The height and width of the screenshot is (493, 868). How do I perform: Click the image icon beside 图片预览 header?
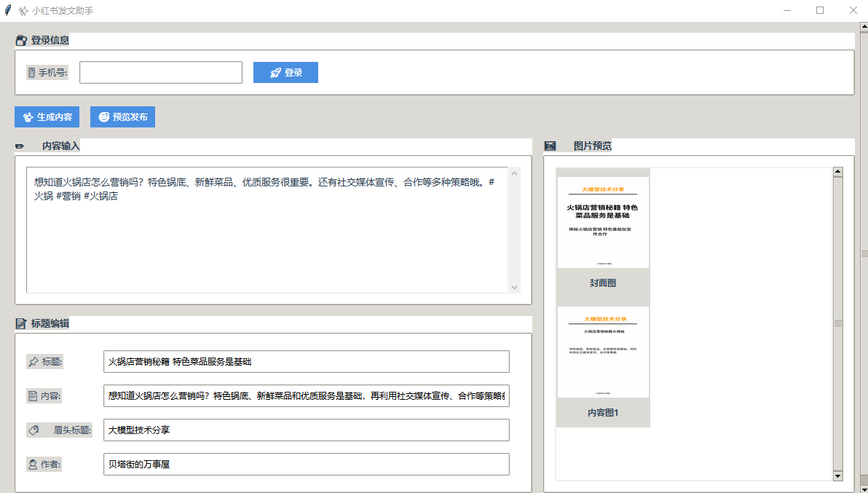point(551,146)
